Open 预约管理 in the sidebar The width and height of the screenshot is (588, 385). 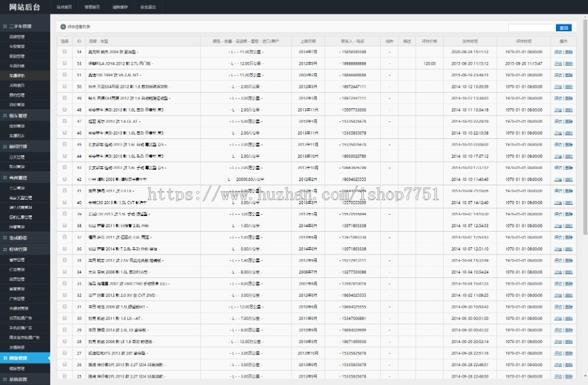point(17,95)
